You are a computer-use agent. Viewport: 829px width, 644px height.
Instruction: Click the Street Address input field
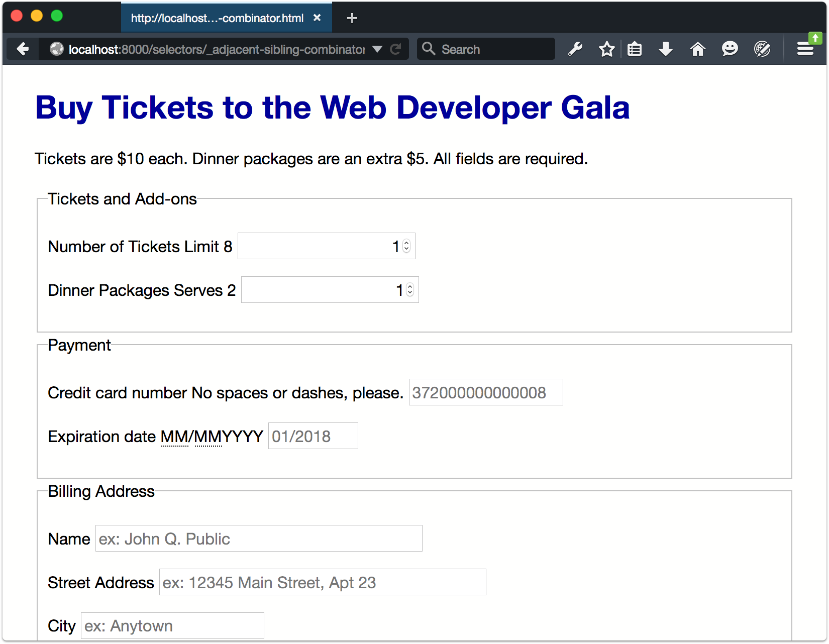pos(322,582)
